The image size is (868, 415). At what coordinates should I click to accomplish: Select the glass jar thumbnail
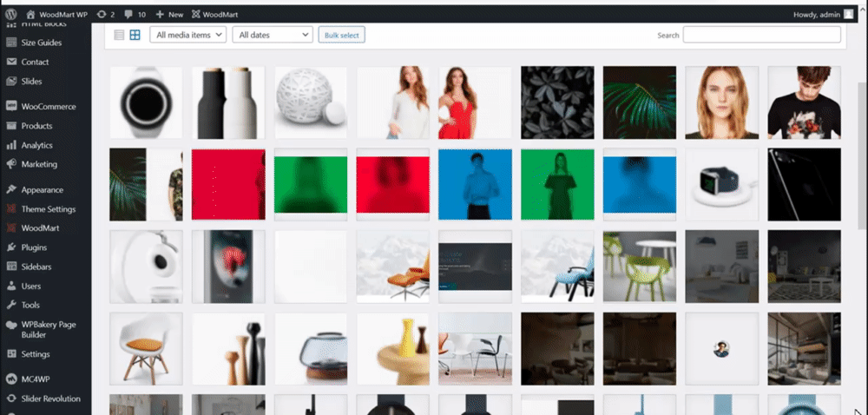click(x=311, y=349)
